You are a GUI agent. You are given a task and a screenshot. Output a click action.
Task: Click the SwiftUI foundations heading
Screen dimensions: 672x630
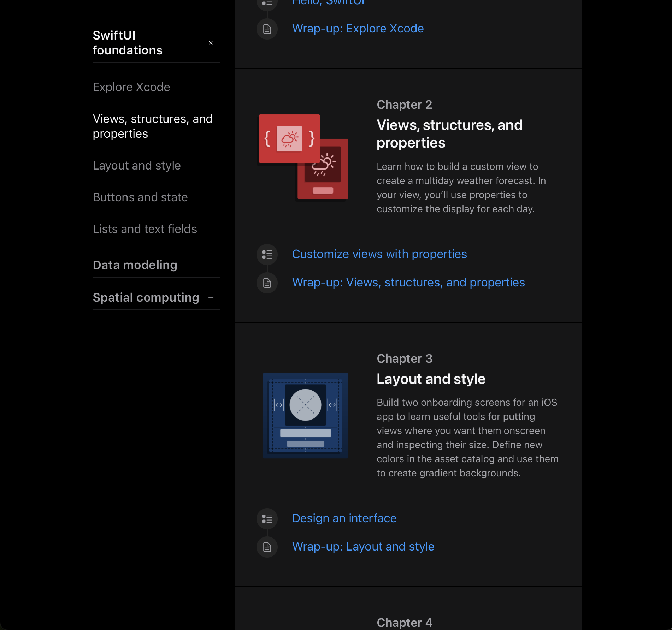tap(128, 43)
